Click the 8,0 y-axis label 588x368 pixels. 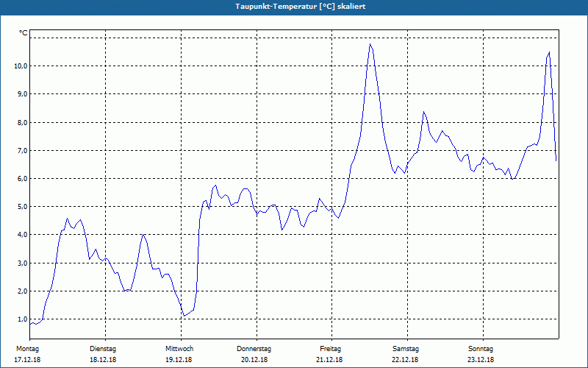pyautogui.click(x=22, y=122)
